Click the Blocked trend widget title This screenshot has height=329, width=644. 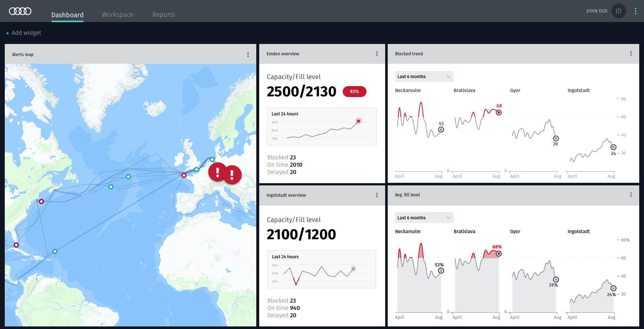[x=409, y=54]
